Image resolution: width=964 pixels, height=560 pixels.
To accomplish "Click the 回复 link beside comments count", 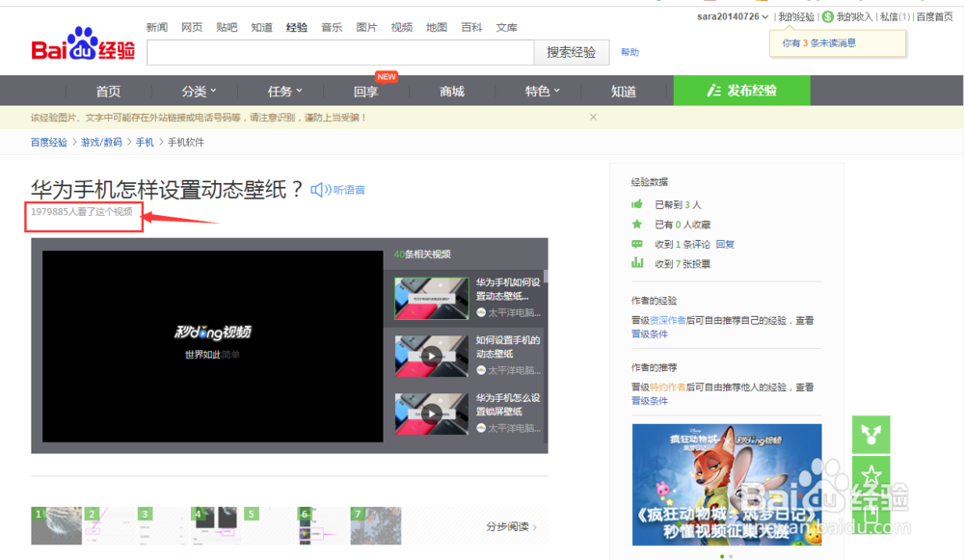I will coord(726,244).
